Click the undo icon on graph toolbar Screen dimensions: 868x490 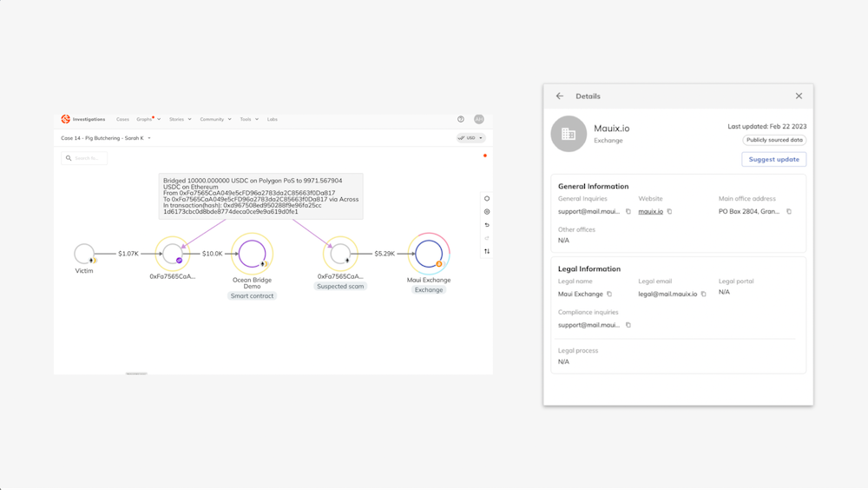point(487,225)
